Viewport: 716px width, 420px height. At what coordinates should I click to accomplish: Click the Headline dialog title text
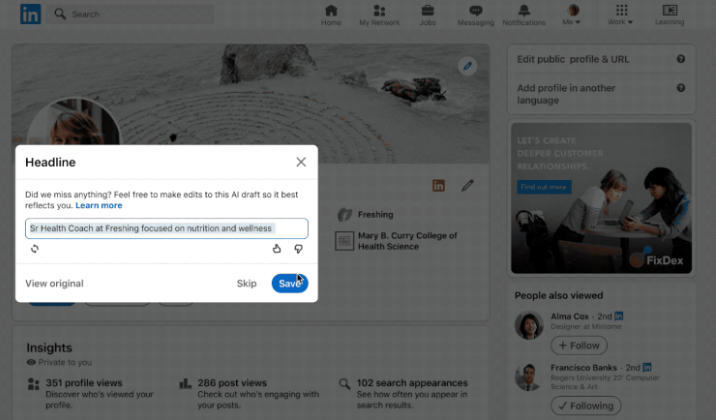click(x=50, y=162)
